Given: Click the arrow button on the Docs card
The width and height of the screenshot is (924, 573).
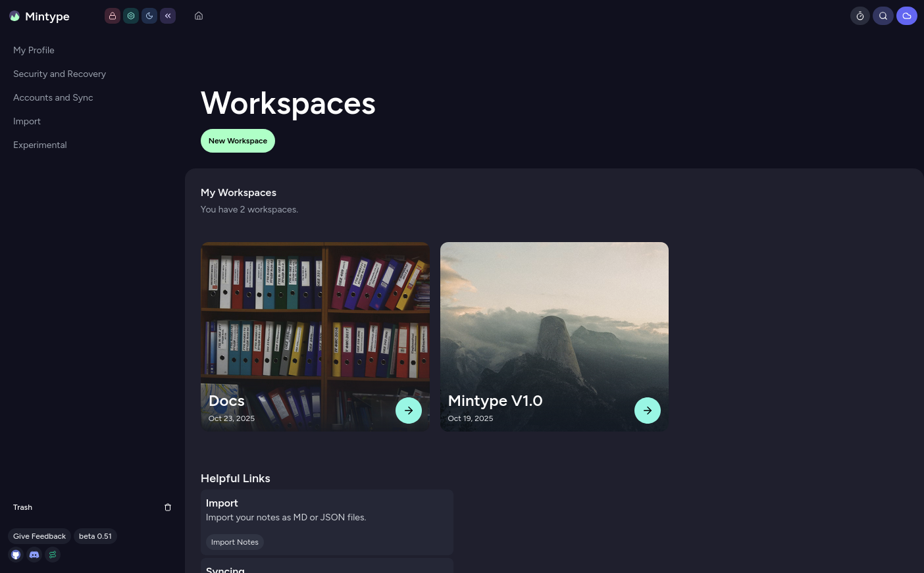Looking at the screenshot, I should (409, 411).
